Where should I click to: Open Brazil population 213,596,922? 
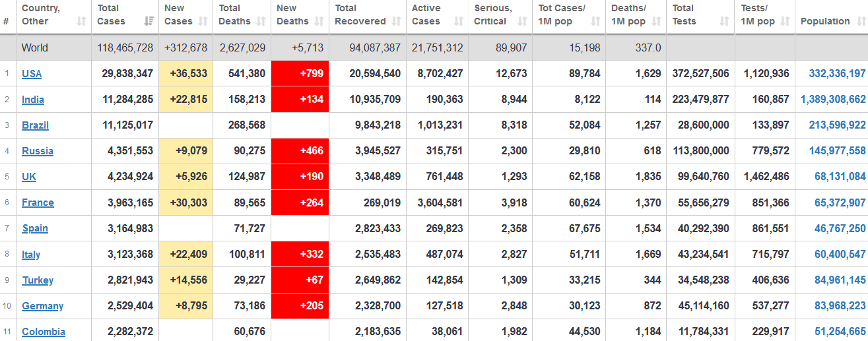pyautogui.click(x=838, y=125)
